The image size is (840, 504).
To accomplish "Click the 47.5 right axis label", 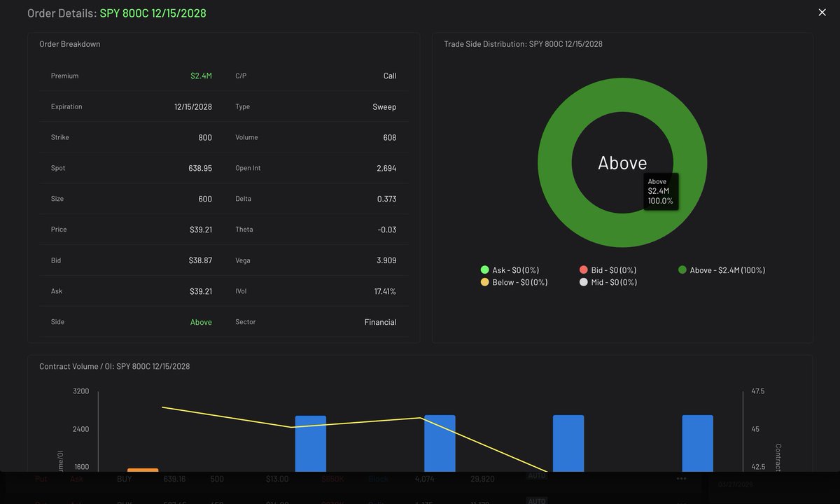I will [758, 391].
